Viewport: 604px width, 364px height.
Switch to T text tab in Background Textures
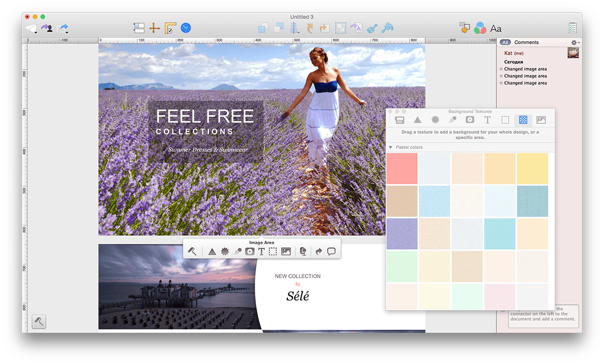pyautogui.click(x=487, y=120)
